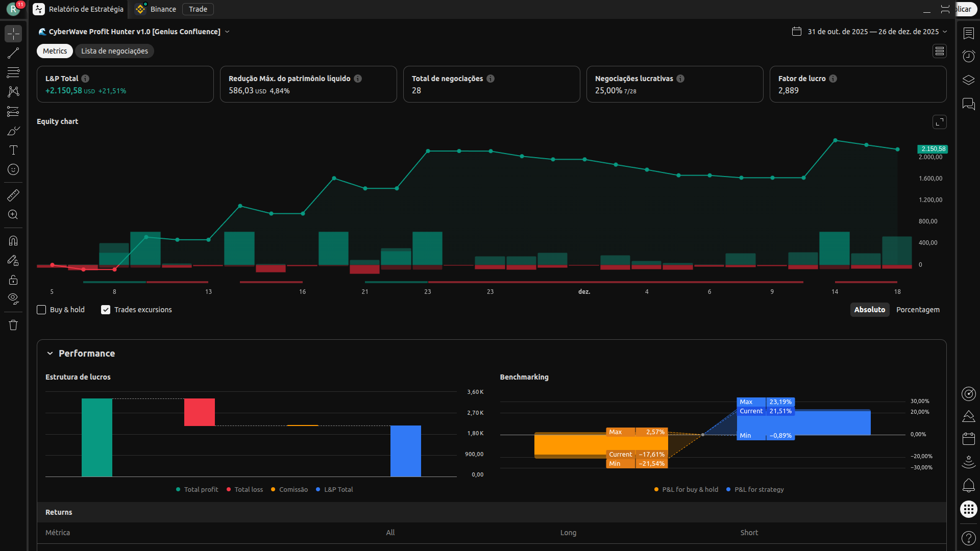Click the 2.150,58 equity price label
This screenshot has width=980, height=551.
933,149
